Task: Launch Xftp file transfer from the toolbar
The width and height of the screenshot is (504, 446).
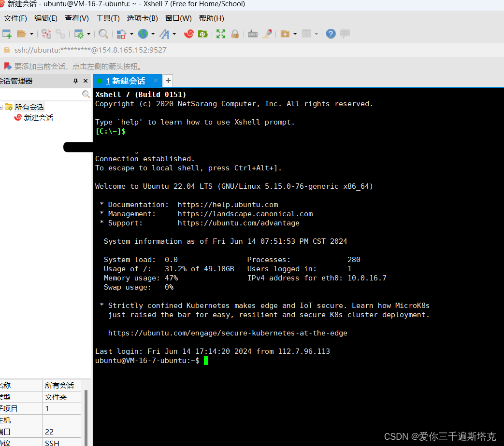Action: click(202, 34)
